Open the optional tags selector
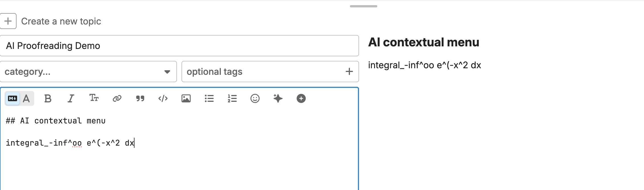644x190 pixels. point(265,72)
